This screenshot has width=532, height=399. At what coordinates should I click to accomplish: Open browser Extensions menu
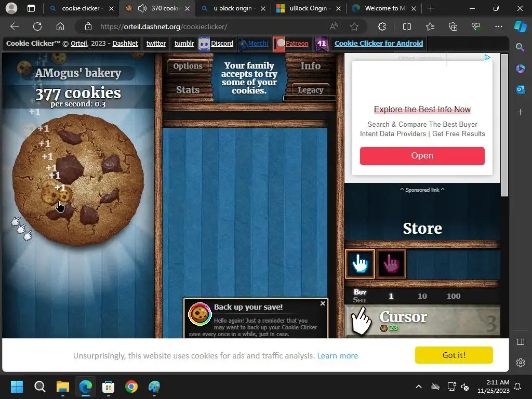click(382, 26)
